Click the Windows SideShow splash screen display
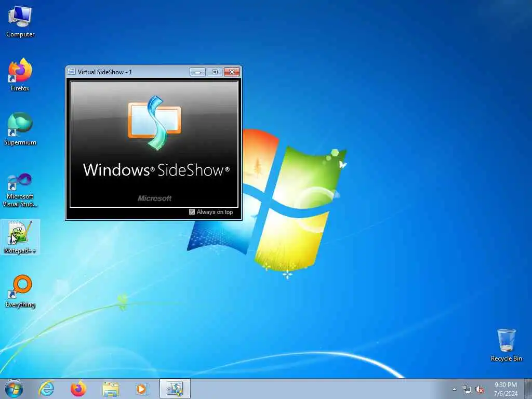 pos(154,144)
